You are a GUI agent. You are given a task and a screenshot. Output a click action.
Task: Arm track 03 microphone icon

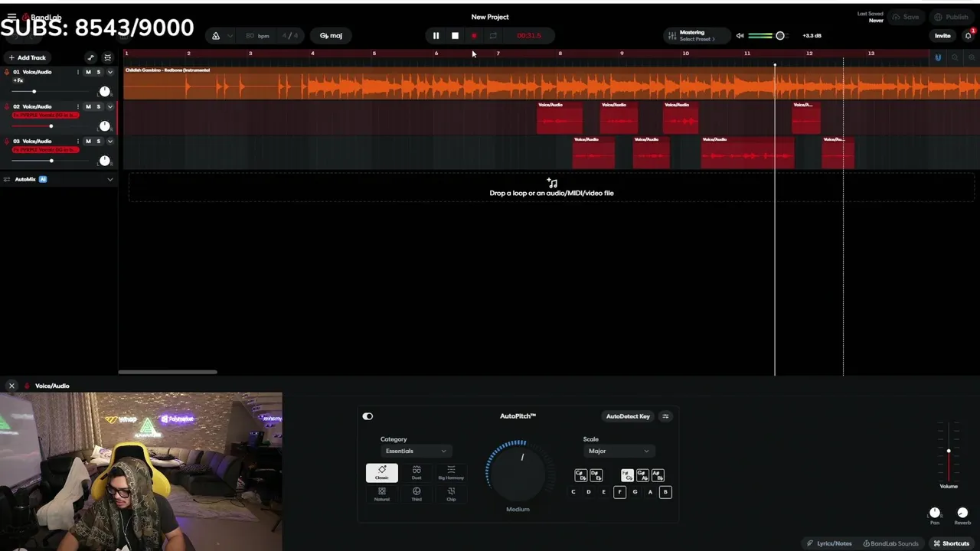(7, 141)
